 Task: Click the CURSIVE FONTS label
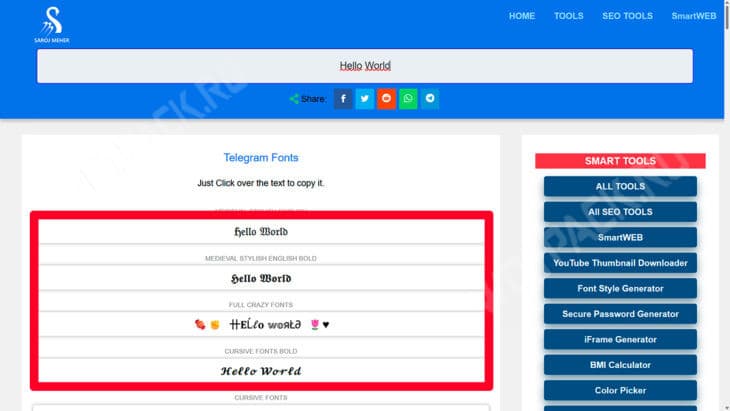pos(261,398)
